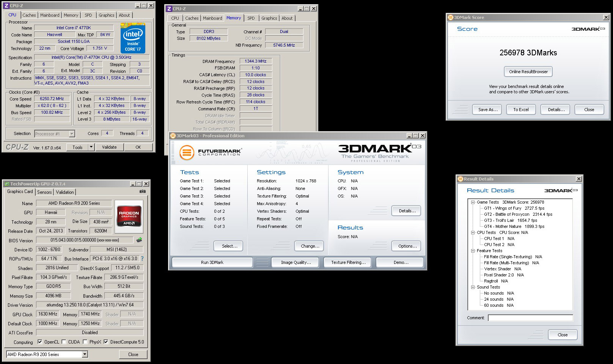Open the Online ResultBrowser
613x364 pixels.
[528, 72]
